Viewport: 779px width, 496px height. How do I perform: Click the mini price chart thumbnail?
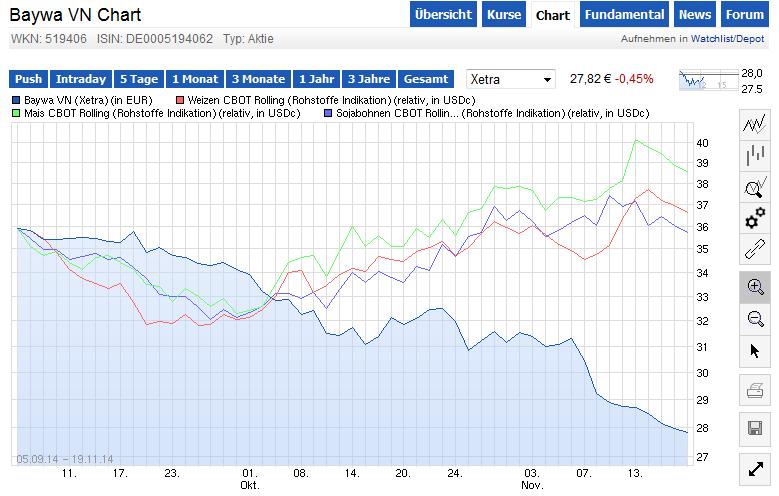(705, 79)
